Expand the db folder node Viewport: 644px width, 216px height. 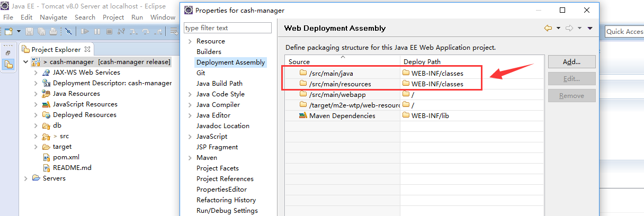click(35, 125)
